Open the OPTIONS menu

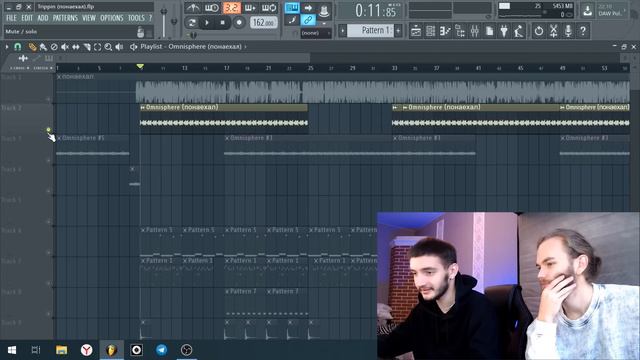click(111, 18)
